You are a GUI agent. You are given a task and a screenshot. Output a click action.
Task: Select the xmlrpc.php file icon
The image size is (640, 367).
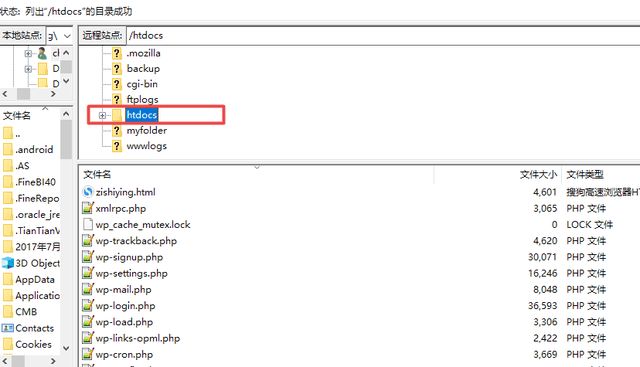click(87, 208)
